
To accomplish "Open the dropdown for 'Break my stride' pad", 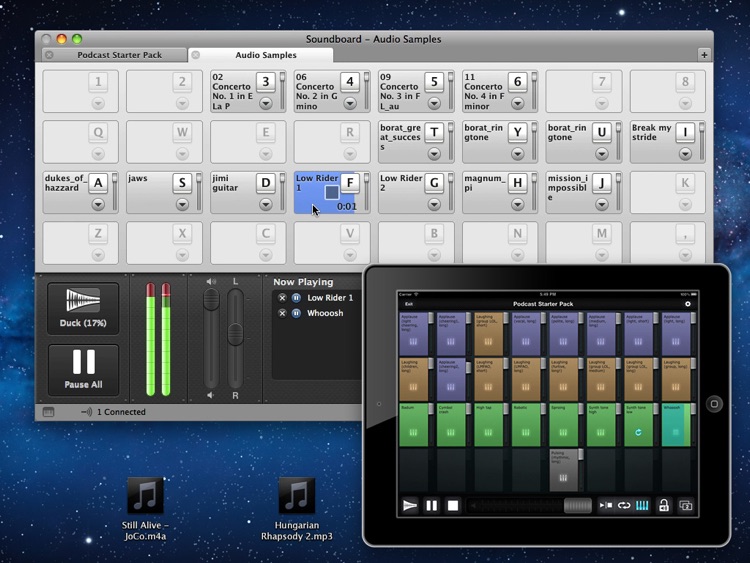I will pyautogui.click(x=685, y=154).
